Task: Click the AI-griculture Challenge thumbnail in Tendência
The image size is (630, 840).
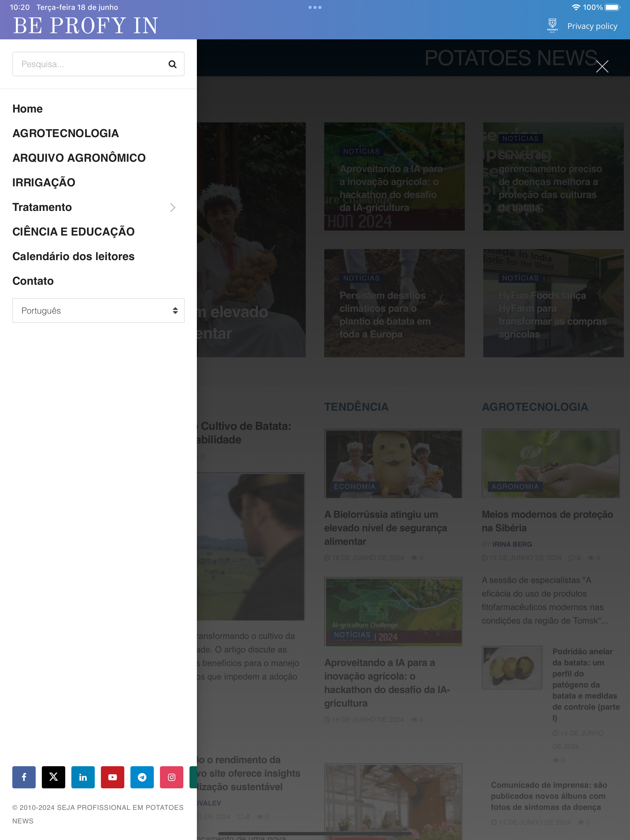Action: [393, 612]
